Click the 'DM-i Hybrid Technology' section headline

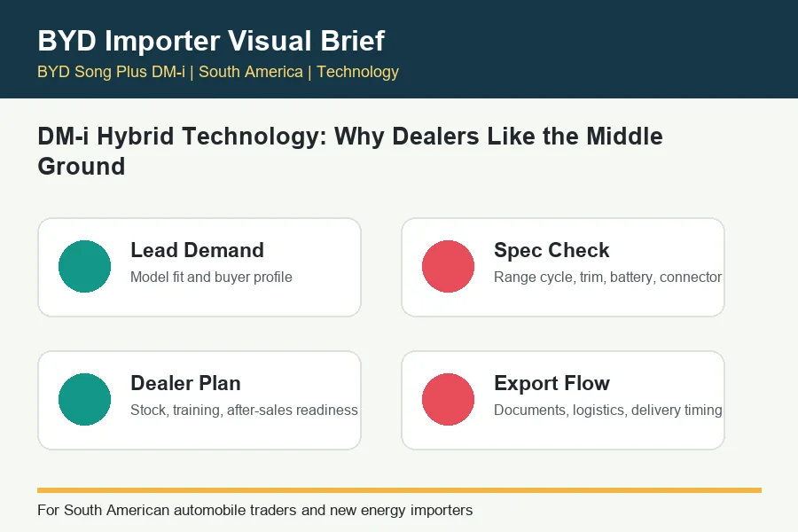pyautogui.click(x=350, y=152)
